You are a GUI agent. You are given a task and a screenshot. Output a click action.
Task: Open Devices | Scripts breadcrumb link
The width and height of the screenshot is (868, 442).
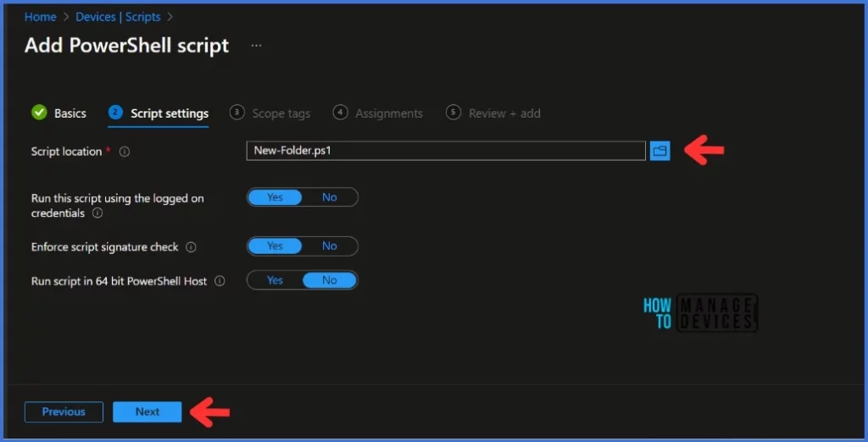[118, 17]
